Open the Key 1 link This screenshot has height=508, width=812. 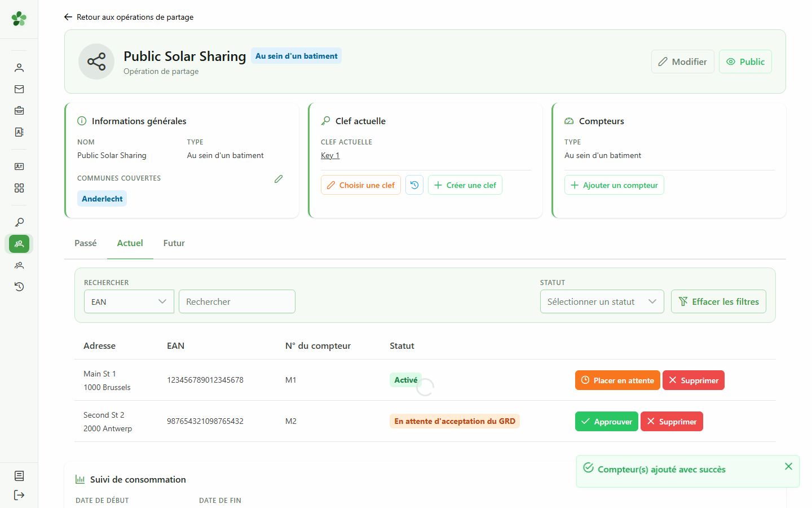coord(330,155)
